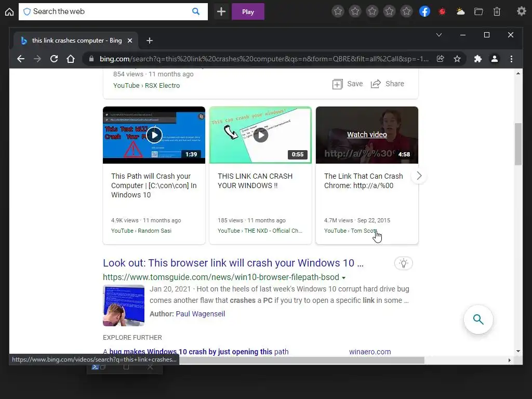Go back using browser back arrow
The height and width of the screenshot is (399, 532).
(21, 59)
